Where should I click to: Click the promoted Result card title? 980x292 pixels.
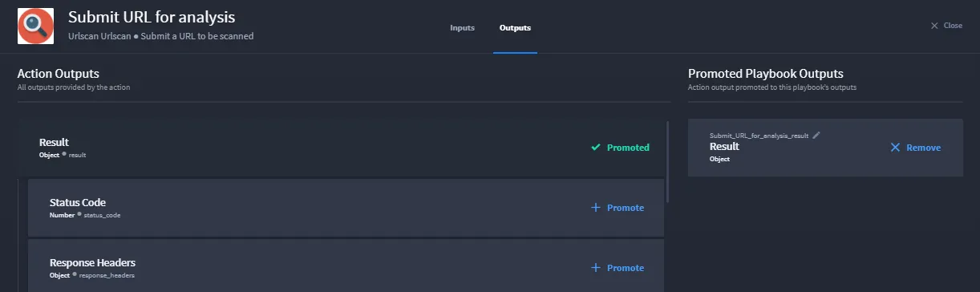[x=724, y=147]
